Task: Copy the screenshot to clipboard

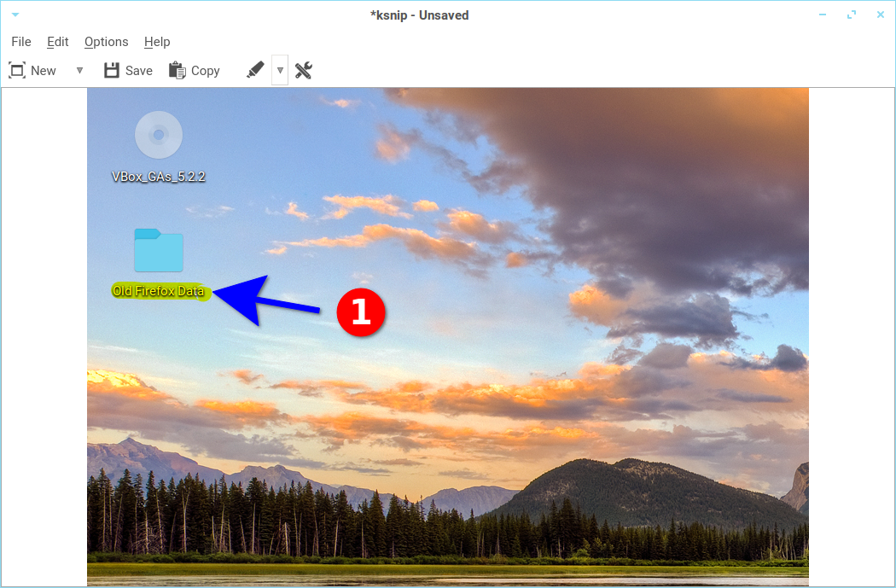Action: point(195,70)
